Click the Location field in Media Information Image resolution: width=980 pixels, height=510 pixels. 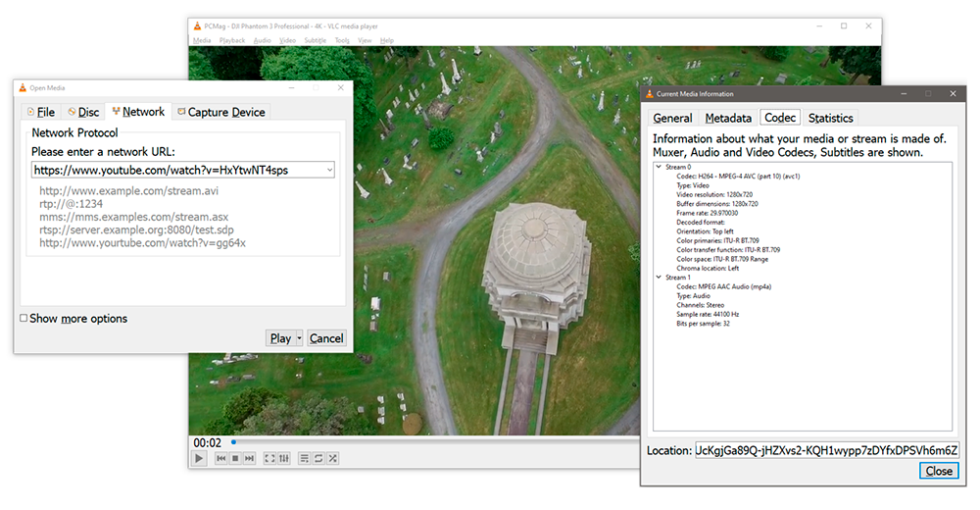827,450
